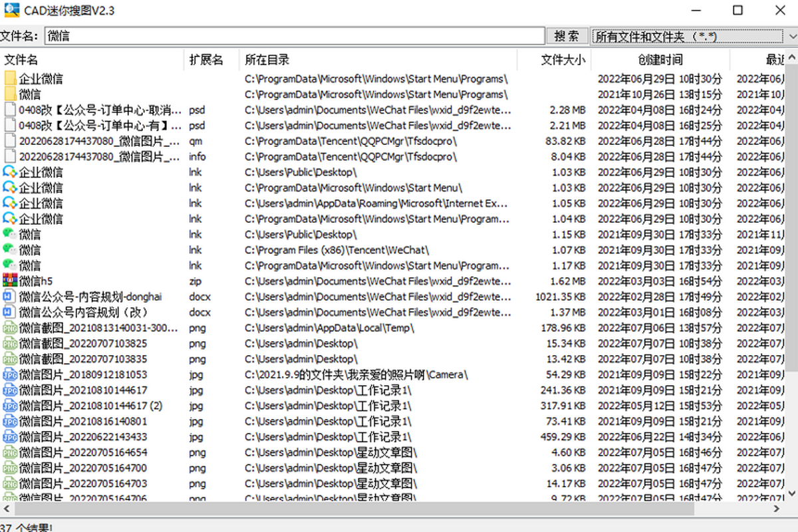Click the jpg icon for 微信图片_20180912181053
This screenshot has width=798, height=532.
9,374
